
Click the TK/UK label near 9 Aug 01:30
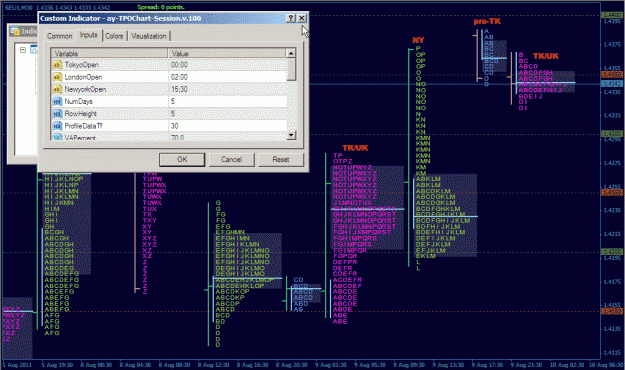355,148
